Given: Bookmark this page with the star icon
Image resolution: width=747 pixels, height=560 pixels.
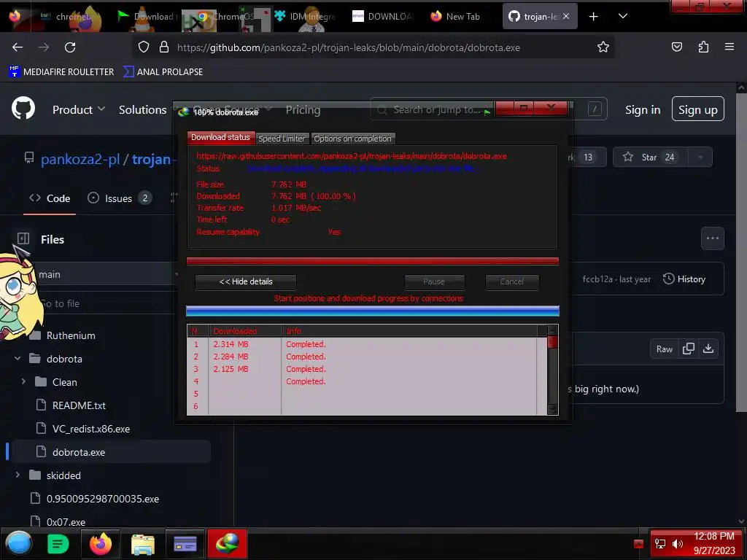Looking at the screenshot, I should [x=603, y=47].
